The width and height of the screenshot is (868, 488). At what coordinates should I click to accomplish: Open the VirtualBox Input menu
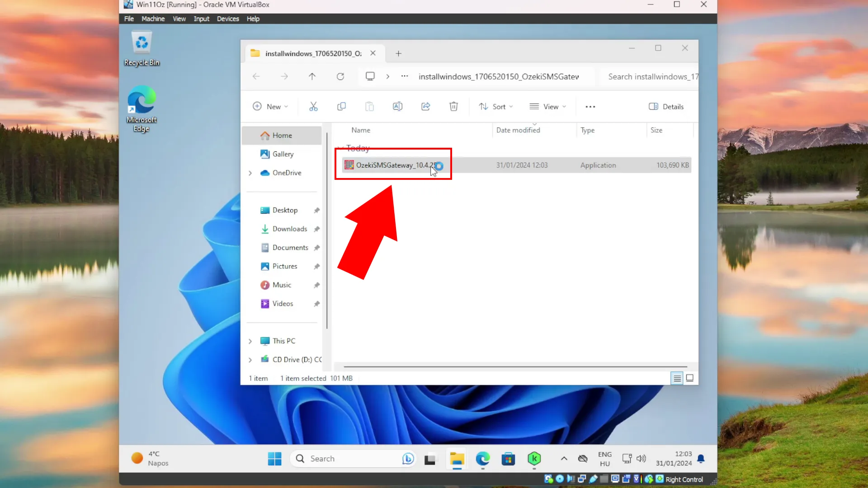click(201, 19)
